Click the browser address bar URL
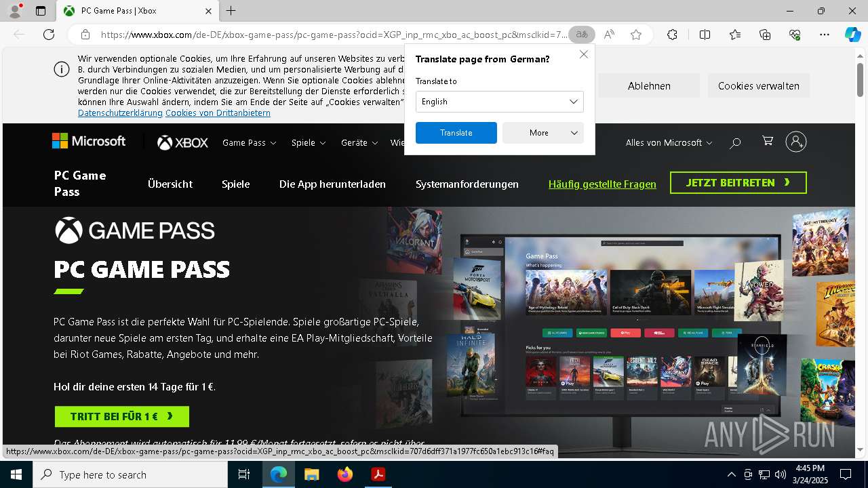 (334, 35)
